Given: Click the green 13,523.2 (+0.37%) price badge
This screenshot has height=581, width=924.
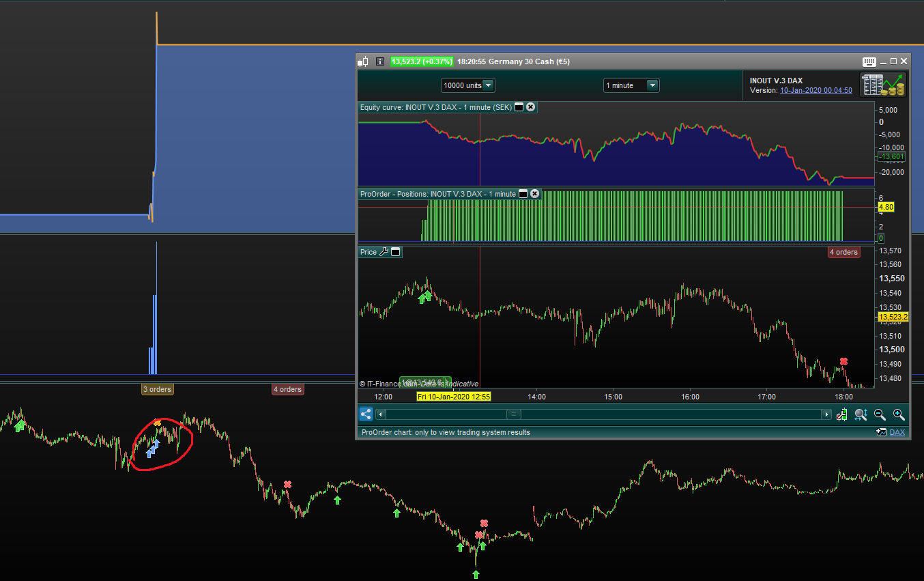Looking at the screenshot, I should (x=422, y=61).
